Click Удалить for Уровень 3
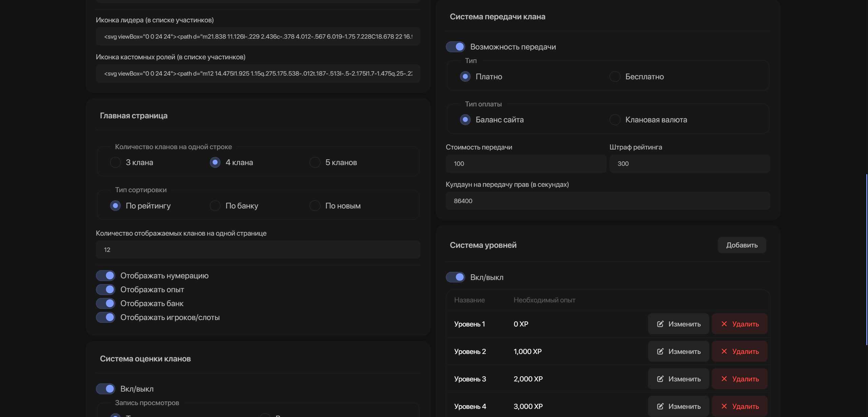868x417 pixels. 739,379
